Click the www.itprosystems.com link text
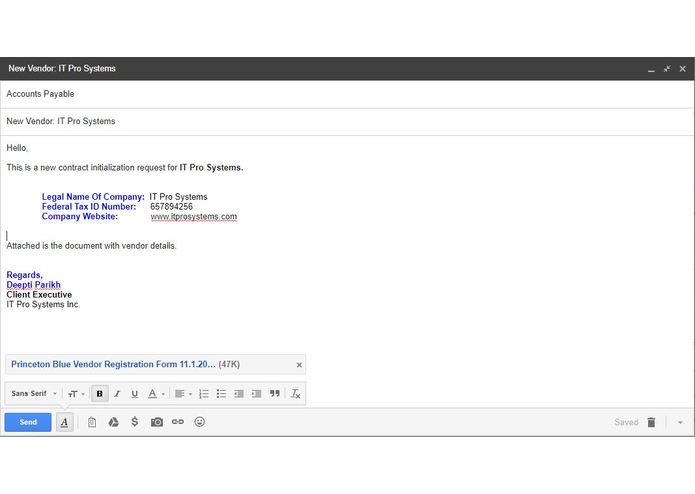The width and height of the screenshot is (695, 494). (x=194, y=217)
